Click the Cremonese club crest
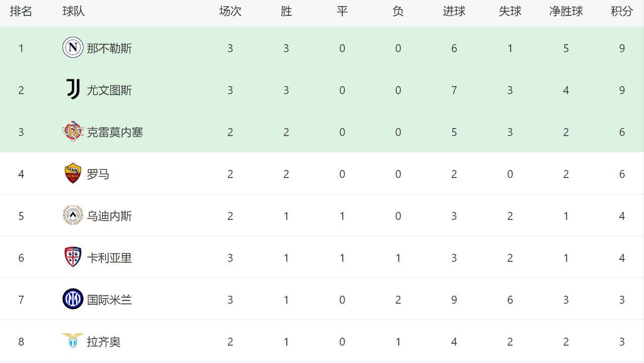This screenshot has width=644, height=363. [x=73, y=132]
